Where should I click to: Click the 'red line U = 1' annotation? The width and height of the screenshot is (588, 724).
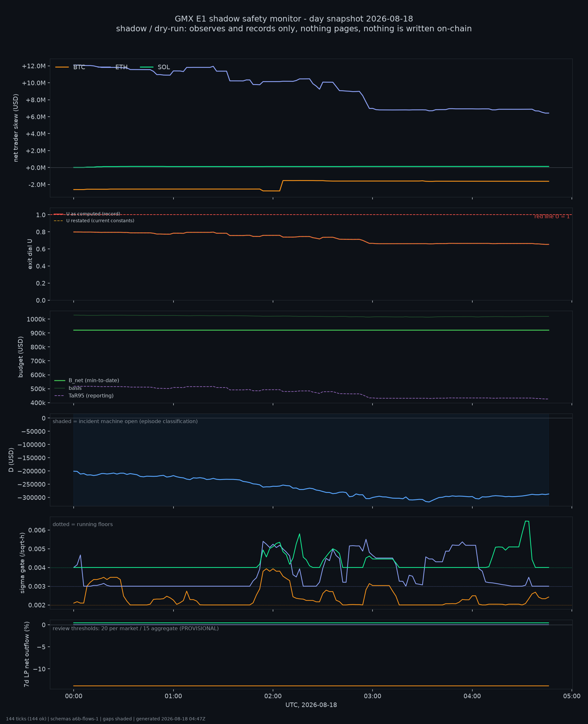(552, 217)
